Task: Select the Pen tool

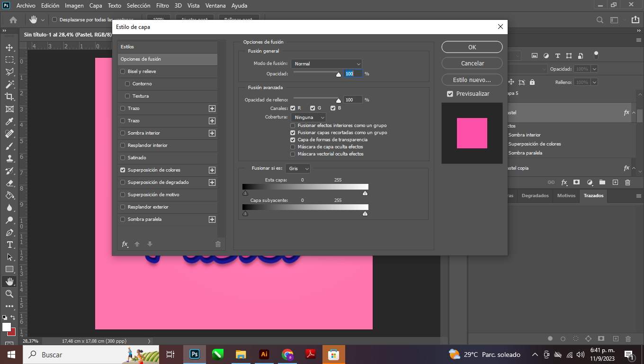Action: [x=9, y=232]
